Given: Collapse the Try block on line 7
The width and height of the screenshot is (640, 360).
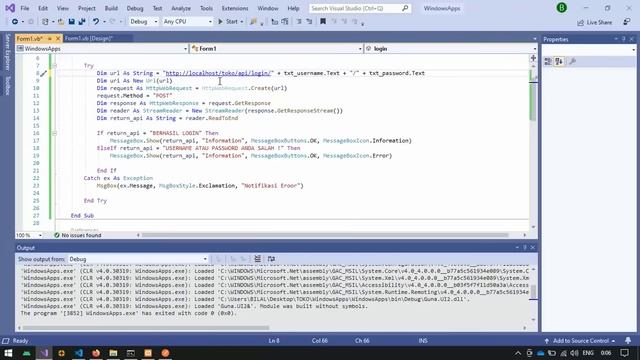Looking at the screenshot, I should pos(54,66).
